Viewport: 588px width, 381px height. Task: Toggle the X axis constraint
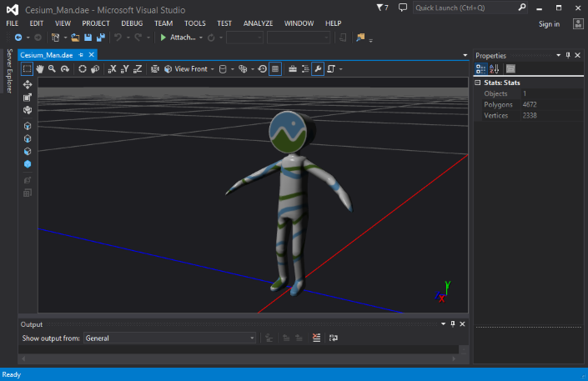click(112, 69)
